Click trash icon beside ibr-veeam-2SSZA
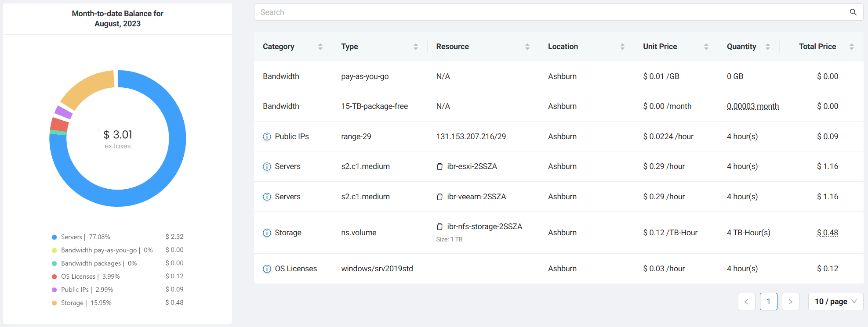 point(439,197)
